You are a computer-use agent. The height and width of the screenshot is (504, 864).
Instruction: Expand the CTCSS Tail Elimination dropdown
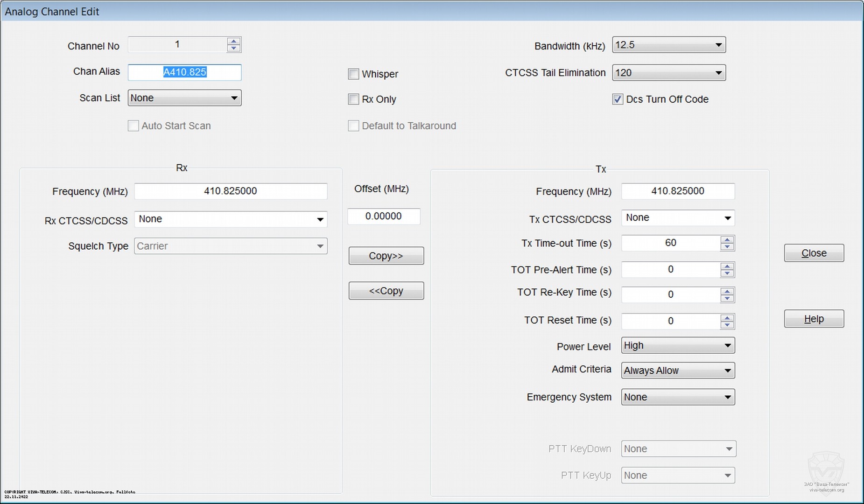coord(668,73)
